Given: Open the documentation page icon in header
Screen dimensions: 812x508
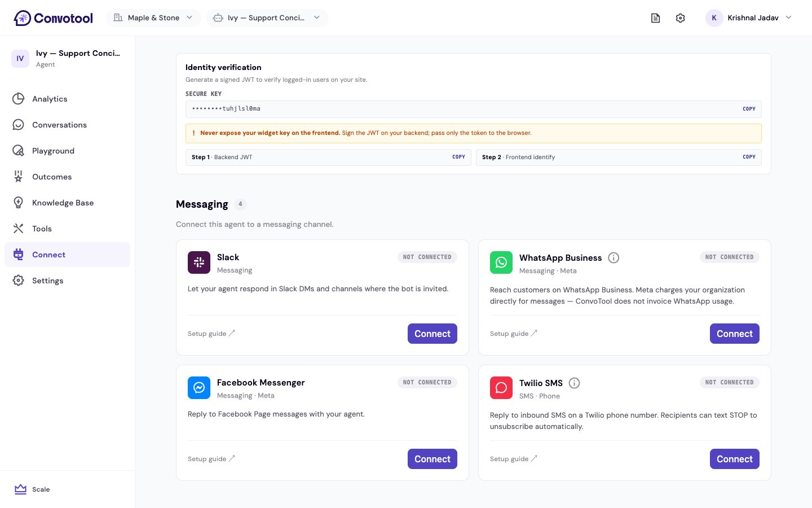Looking at the screenshot, I should coord(655,18).
